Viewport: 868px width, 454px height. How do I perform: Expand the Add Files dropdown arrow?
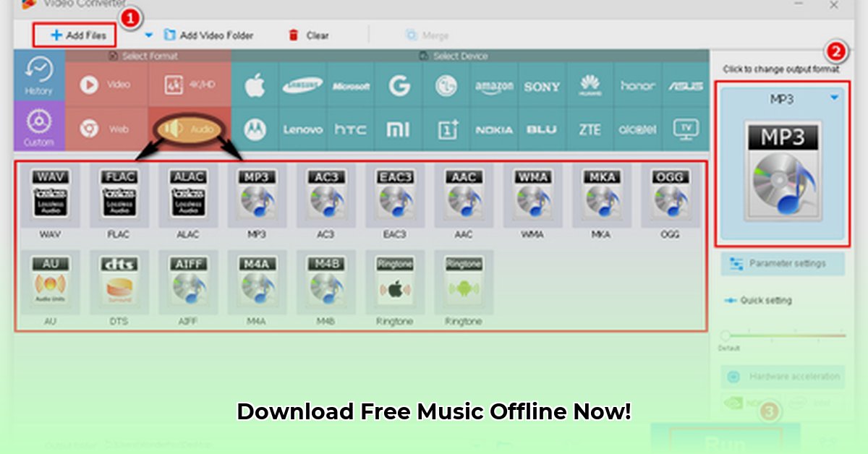pyautogui.click(x=148, y=35)
